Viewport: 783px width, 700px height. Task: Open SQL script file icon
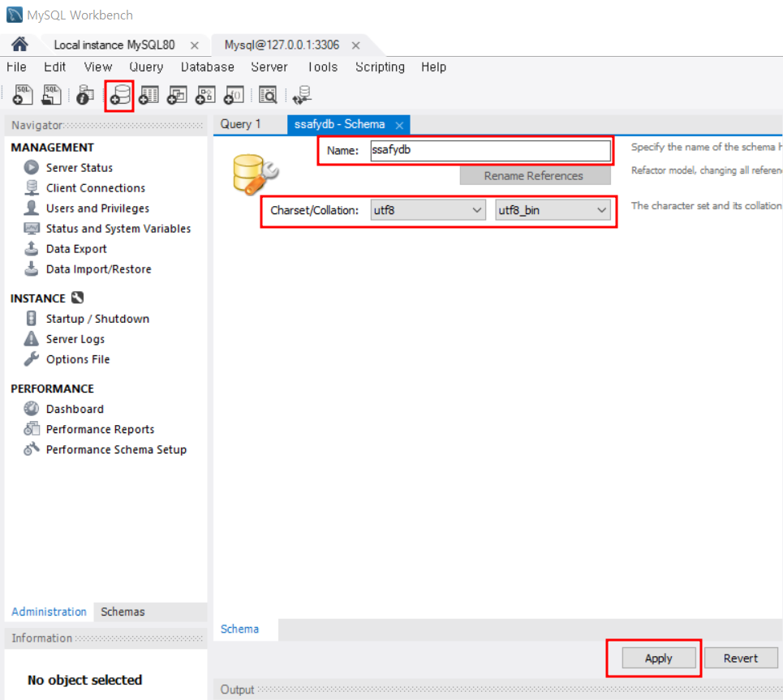[51, 94]
